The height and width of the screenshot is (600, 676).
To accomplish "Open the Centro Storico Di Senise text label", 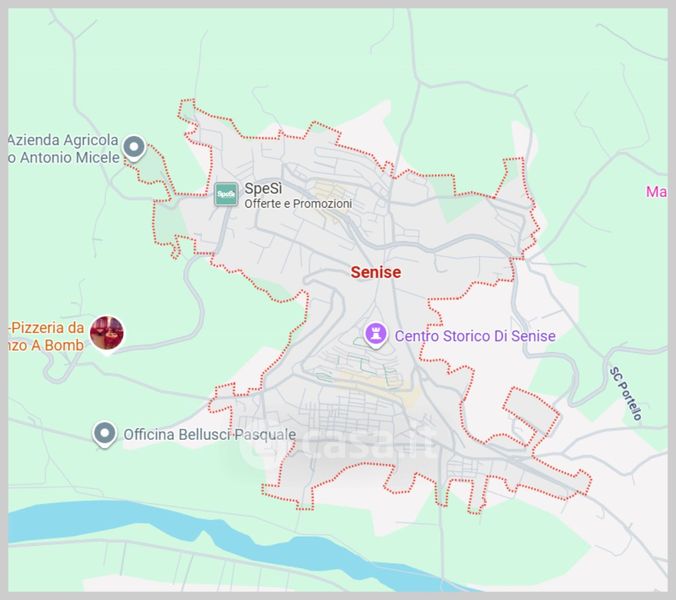I will 474,336.
